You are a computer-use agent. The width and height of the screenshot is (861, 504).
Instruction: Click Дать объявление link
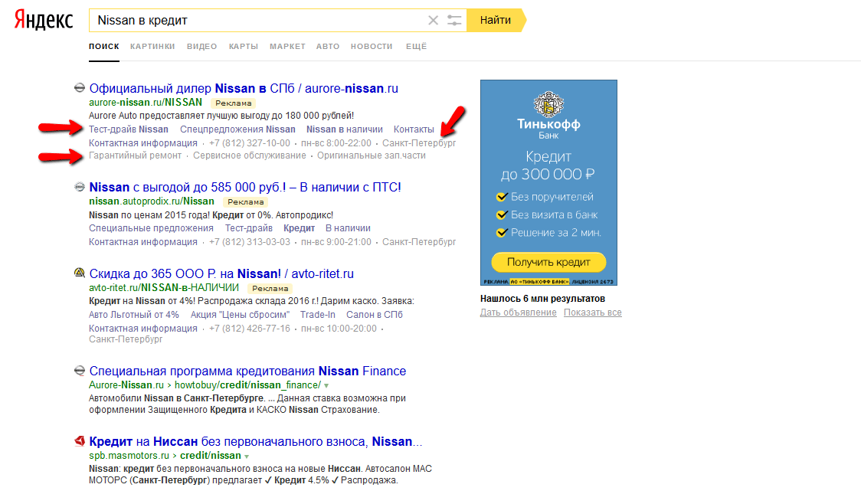coord(519,313)
